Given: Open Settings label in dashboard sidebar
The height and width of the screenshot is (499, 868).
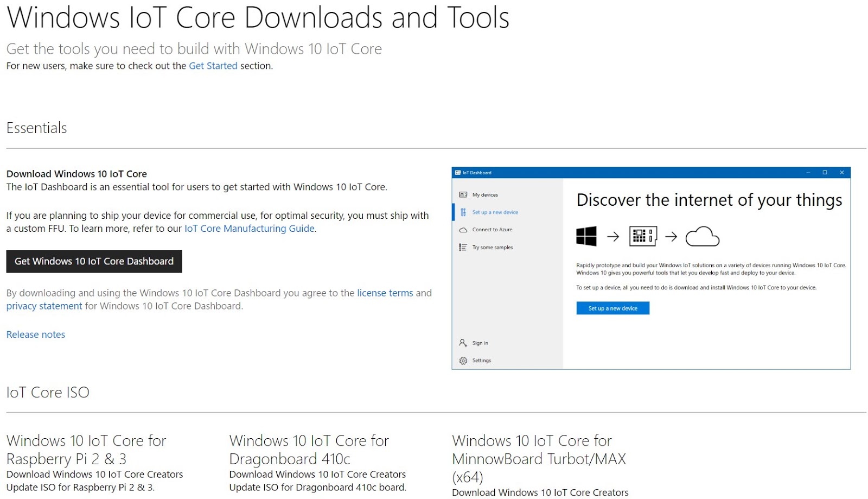Looking at the screenshot, I should [x=481, y=361].
